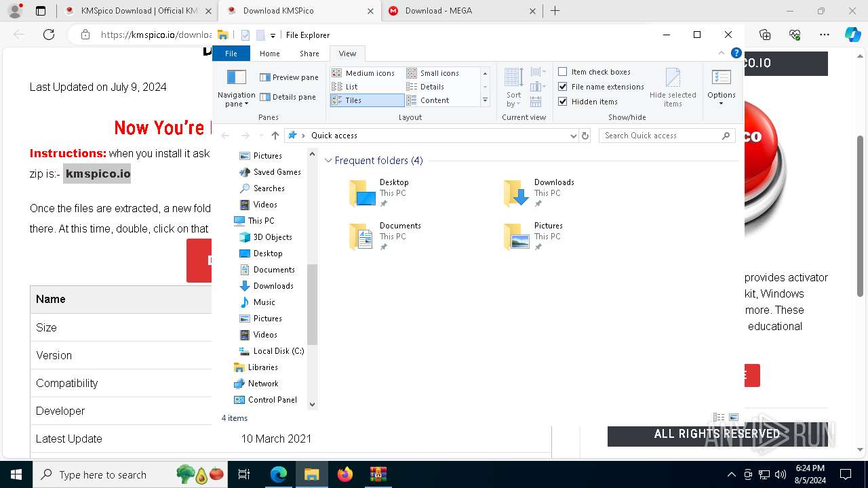Open File Explorer help

[x=736, y=53]
